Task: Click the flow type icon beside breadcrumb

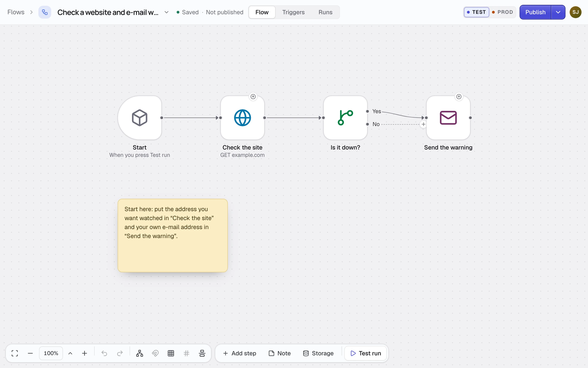Action: point(45,12)
